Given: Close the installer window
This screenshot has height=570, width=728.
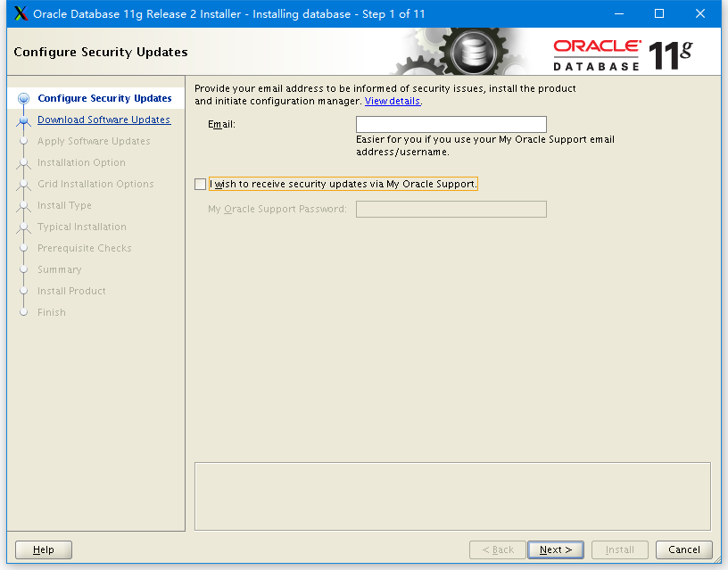Looking at the screenshot, I should pos(700,14).
